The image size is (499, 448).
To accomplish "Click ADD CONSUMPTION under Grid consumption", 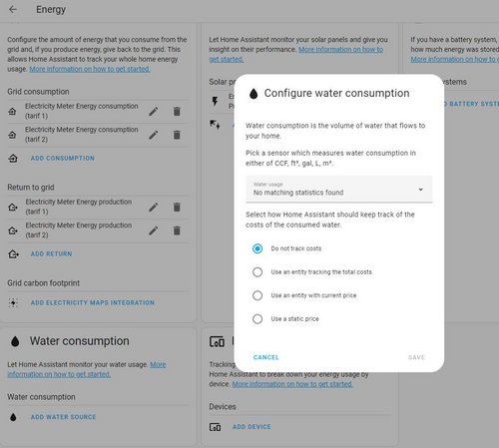I will 63,159.
